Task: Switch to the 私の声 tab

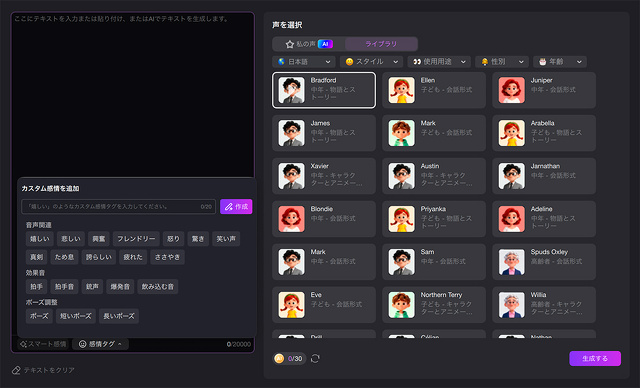Action: [309, 44]
